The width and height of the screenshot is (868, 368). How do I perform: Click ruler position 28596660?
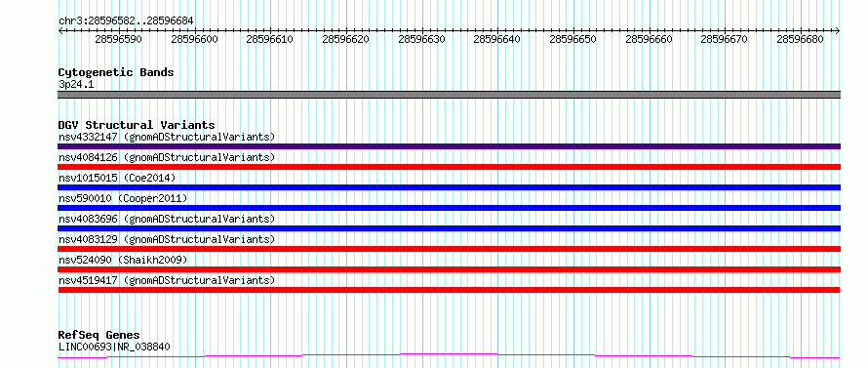(x=649, y=39)
